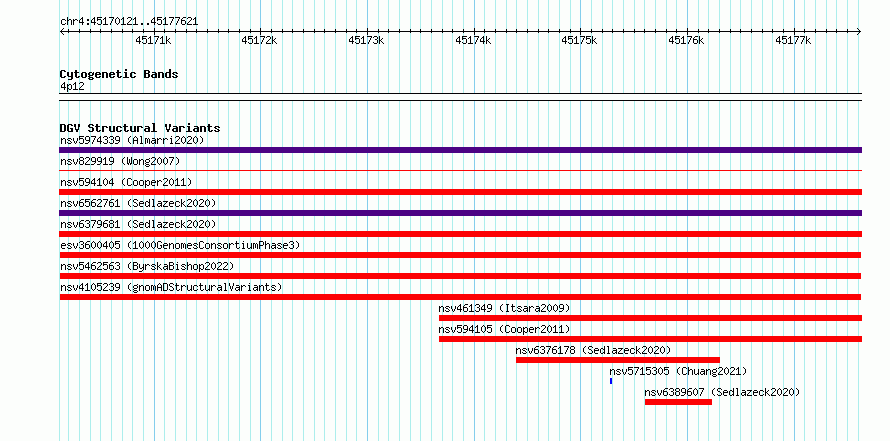Image resolution: width=890 pixels, height=441 pixels.
Task: Click the nsv5715305 (Chuang2021) label
Action: [x=678, y=371]
